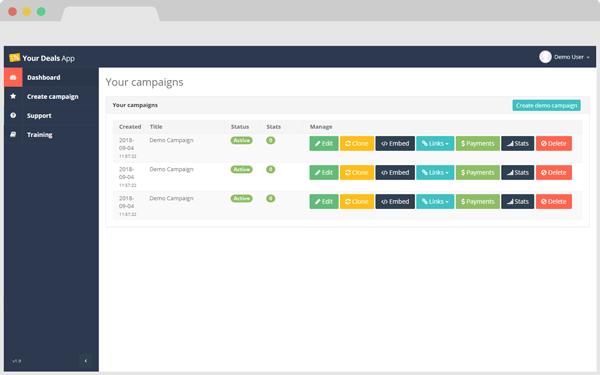Clone the second Demo Campaign row

[x=357, y=173]
